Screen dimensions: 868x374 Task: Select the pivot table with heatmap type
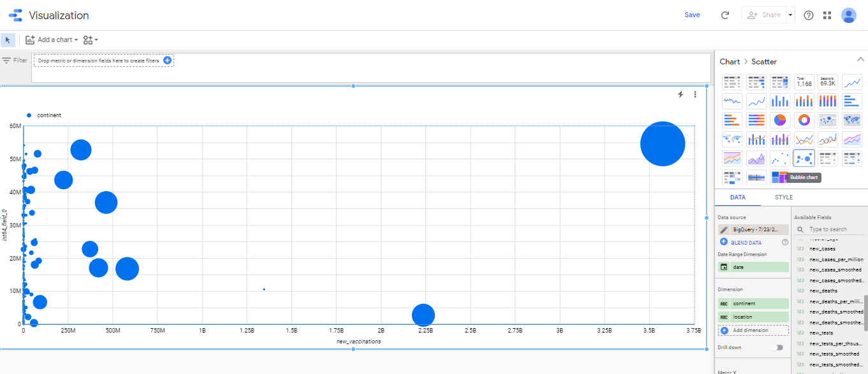[x=732, y=176]
